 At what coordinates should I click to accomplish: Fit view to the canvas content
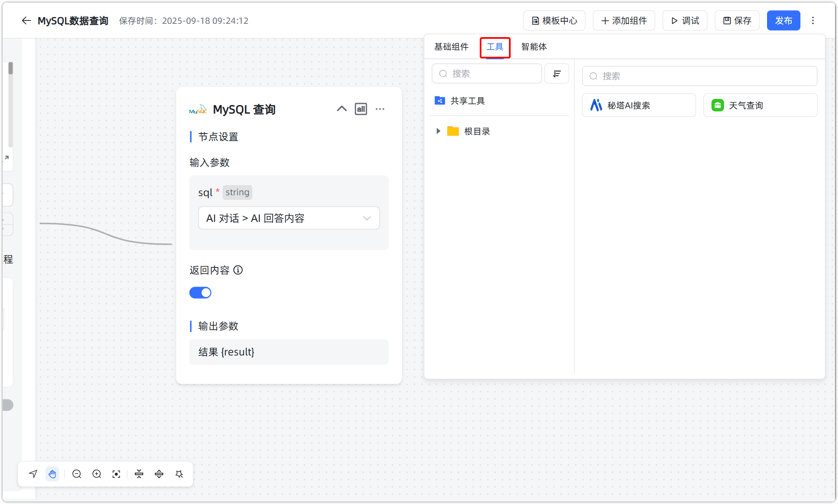(116, 474)
